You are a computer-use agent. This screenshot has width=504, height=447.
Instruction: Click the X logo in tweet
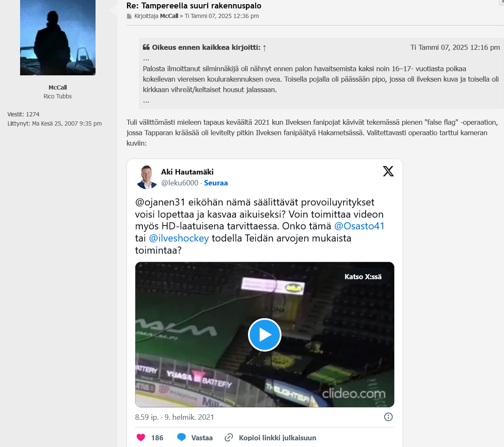click(x=388, y=171)
